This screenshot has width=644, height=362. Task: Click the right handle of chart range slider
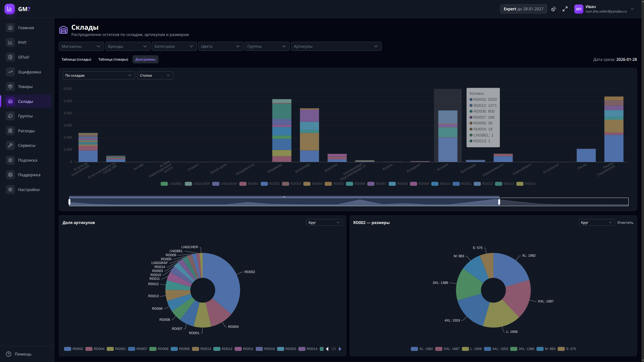click(x=499, y=202)
